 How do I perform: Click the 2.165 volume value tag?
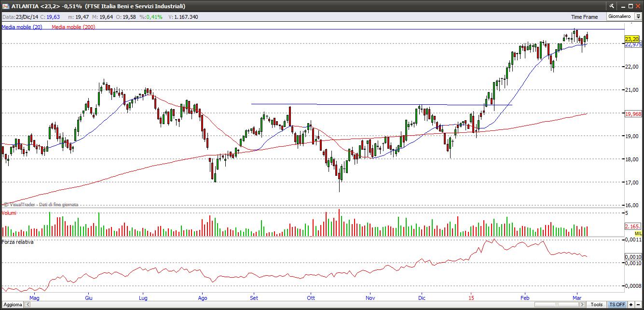(632, 226)
